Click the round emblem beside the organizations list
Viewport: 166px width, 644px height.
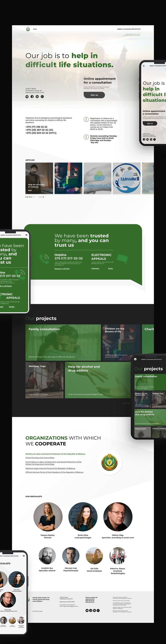coord(109,463)
